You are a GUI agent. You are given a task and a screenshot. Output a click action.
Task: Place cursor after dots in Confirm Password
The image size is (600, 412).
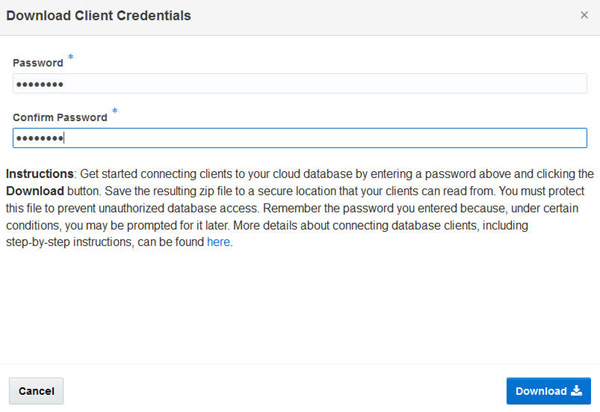(70, 138)
